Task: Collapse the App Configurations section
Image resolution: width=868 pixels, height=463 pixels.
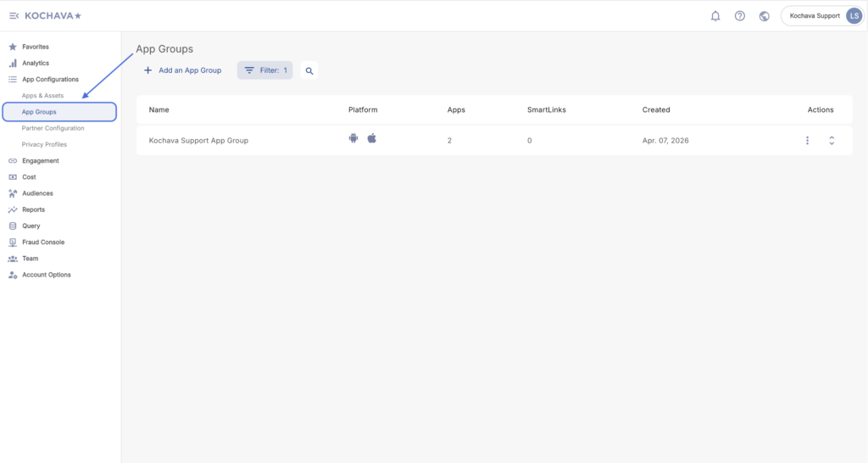Action: [x=50, y=80]
